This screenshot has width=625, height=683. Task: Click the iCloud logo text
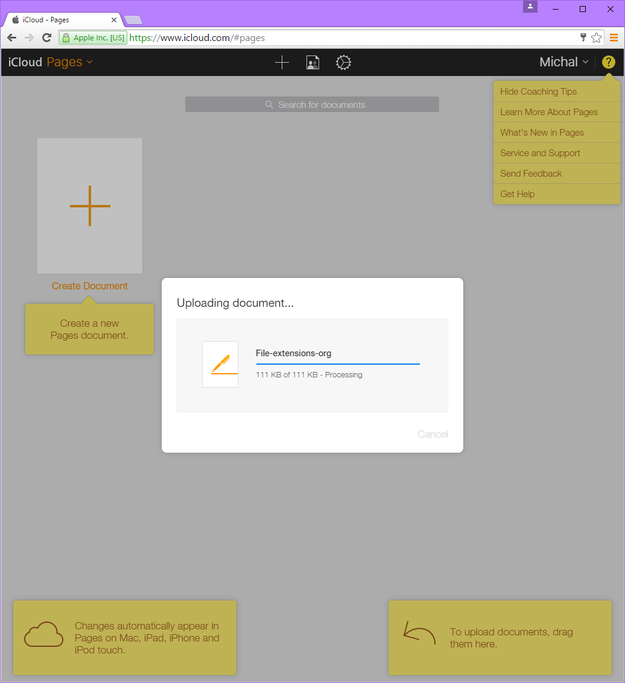tap(25, 62)
